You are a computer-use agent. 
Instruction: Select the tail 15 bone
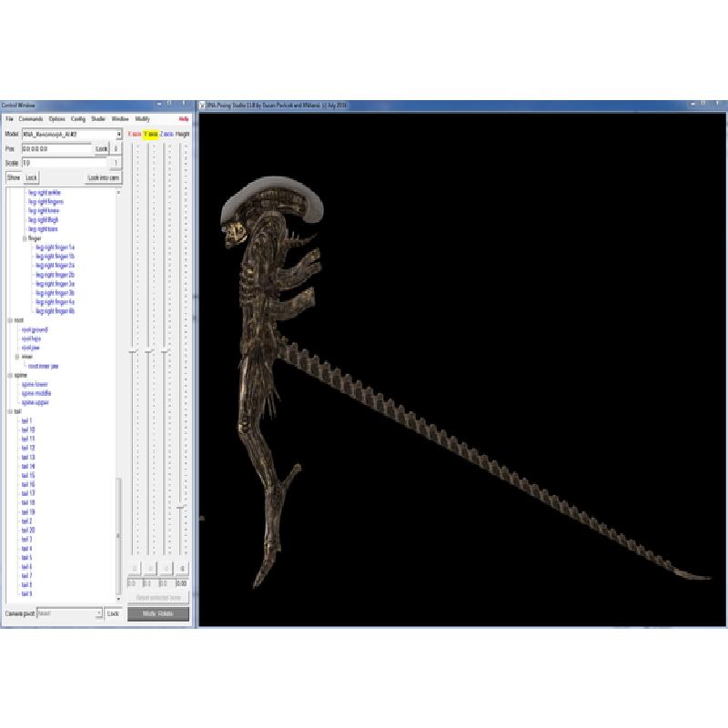pyautogui.click(x=28, y=475)
